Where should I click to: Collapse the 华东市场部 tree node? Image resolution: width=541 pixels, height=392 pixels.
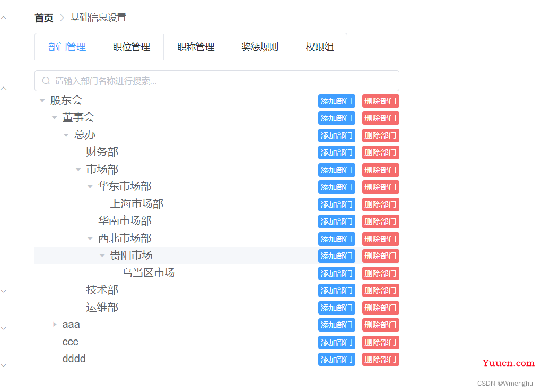click(x=90, y=187)
